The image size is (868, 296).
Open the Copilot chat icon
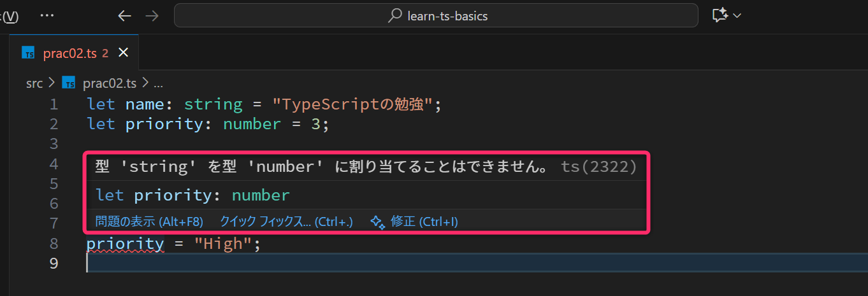[x=720, y=15]
